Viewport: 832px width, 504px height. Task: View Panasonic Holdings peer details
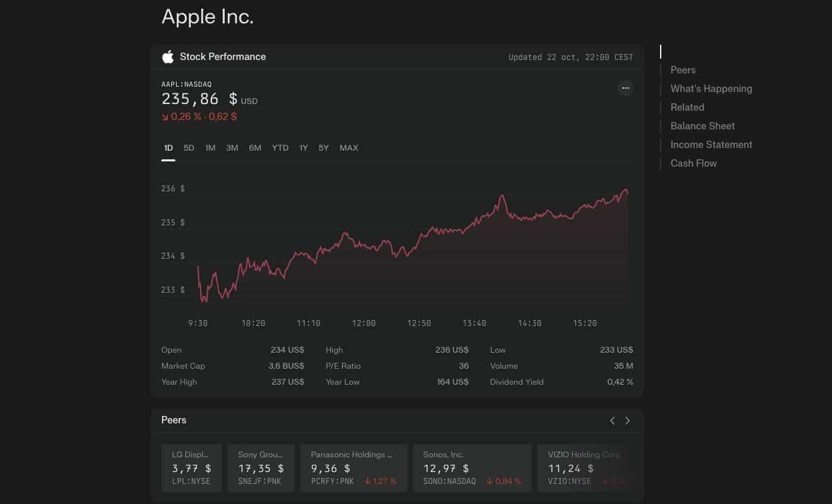(353, 467)
